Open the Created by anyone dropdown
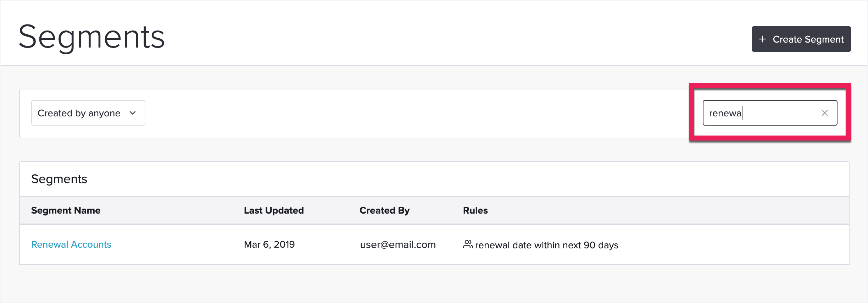868x303 pixels. pos(88,113)
